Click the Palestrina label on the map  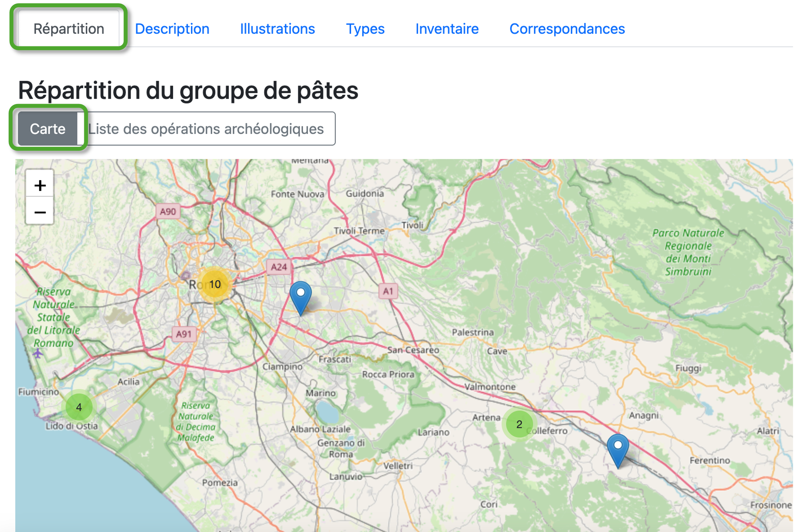[x=472, y=332]
